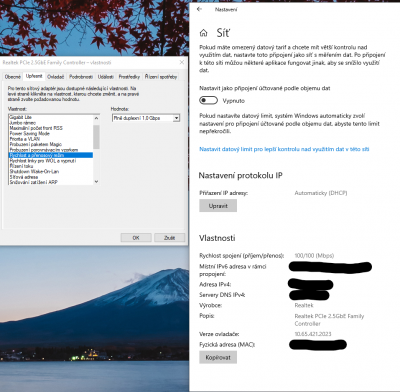Toggle the metered connection switch (Vypnuto)
Image resolution: width=400 pixels, height=392 pixels.
[x=208, y=100]
